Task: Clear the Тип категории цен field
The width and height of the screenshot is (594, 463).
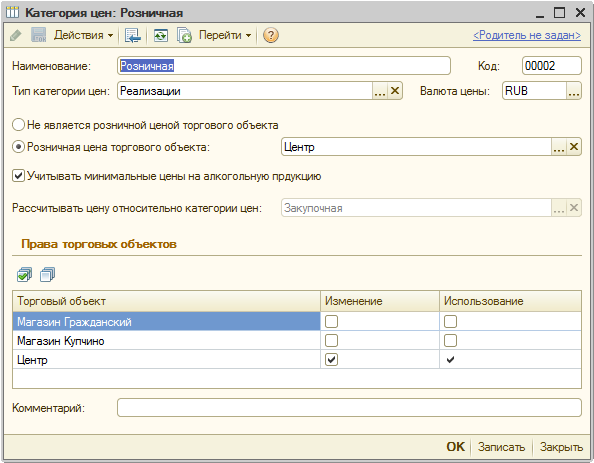Action: click(395, 91)
